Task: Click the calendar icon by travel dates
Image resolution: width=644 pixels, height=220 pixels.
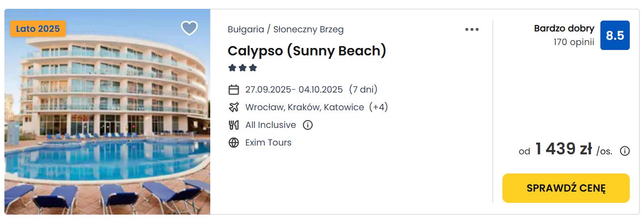Action: tap(234, 90)
